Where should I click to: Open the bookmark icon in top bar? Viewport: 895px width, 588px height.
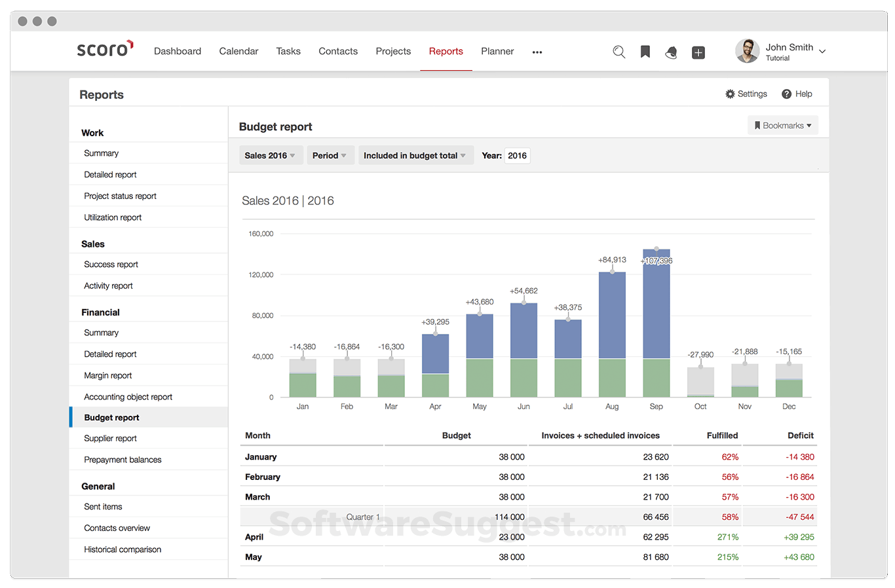645,52
